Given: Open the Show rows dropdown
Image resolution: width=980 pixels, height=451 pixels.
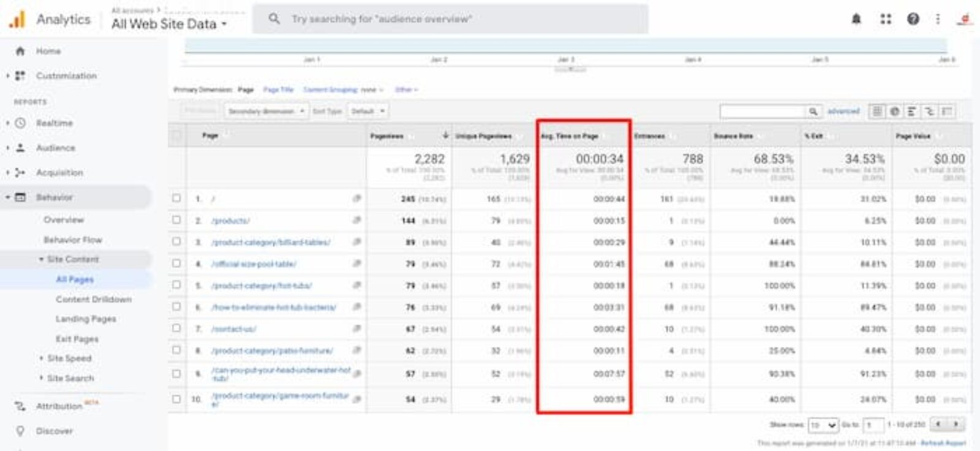Looking at the screenshot, I should click(x=823, y=425).
